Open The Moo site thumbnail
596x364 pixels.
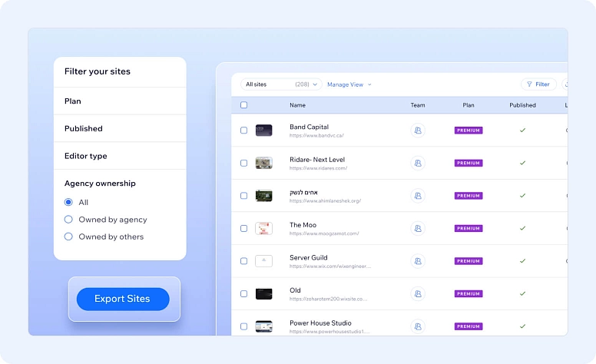click(263, 228)
